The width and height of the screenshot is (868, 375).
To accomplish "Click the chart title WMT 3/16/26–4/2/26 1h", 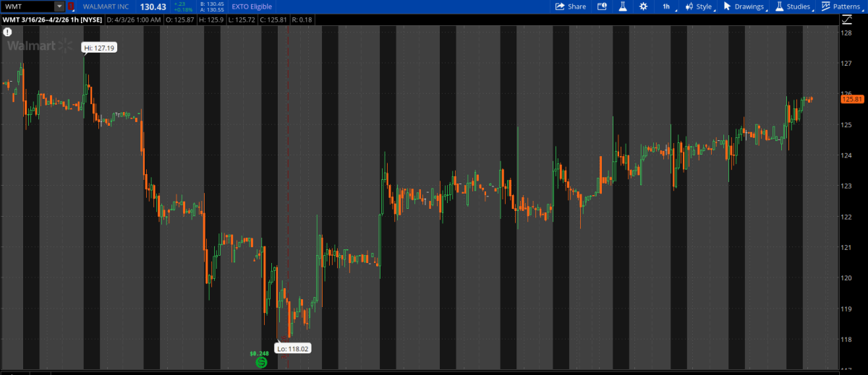I will 52,20.
